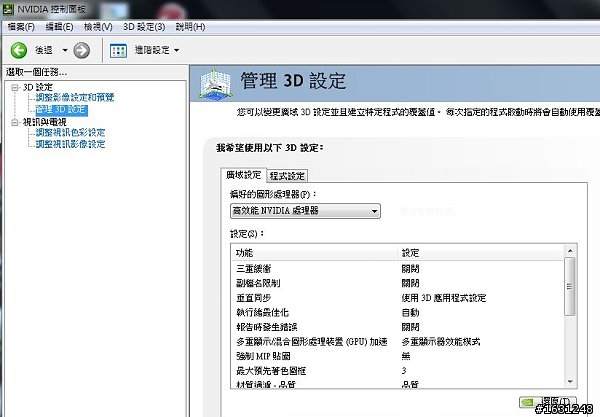
Task: Open the 檔案(F) menu
Action: pyautogui.click(x=21, y=27)
